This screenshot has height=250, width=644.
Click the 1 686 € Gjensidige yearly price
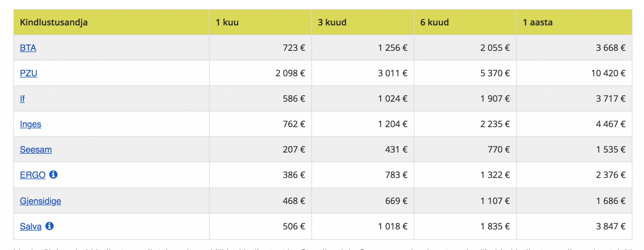click(611, 201)
